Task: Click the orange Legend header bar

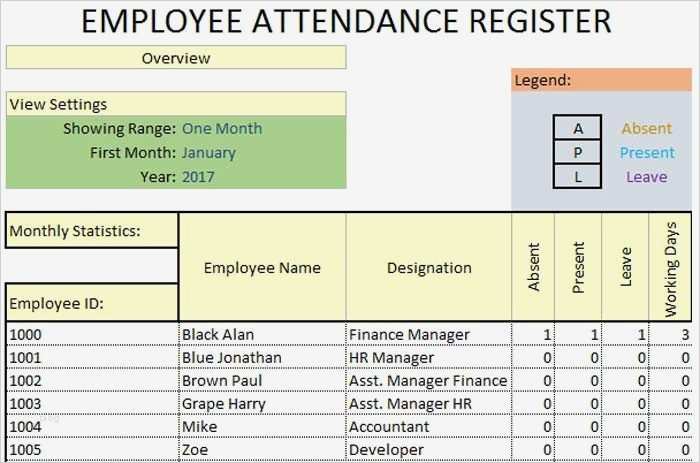Action: (x=601, y=80)
